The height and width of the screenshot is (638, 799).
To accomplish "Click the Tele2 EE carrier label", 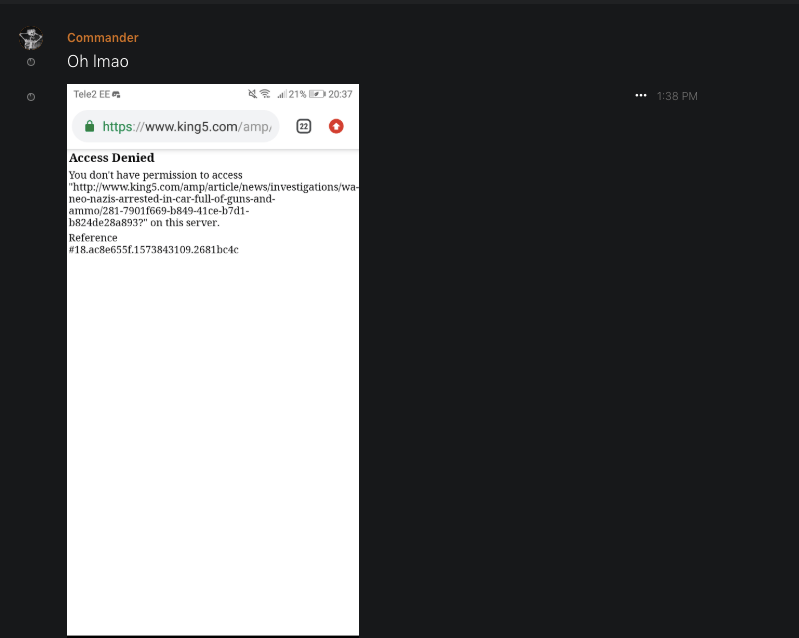I will [x=91, y=94].
